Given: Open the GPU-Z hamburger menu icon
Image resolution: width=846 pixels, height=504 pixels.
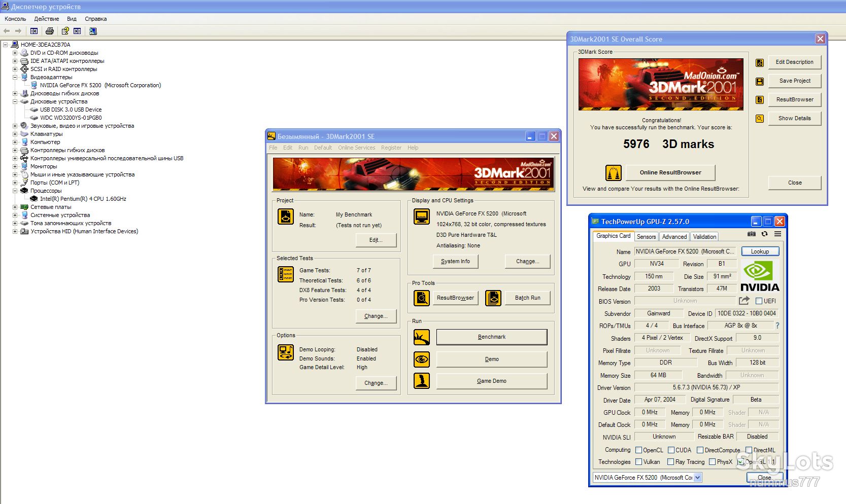Looking at the screenshot, I should point(777,234).
